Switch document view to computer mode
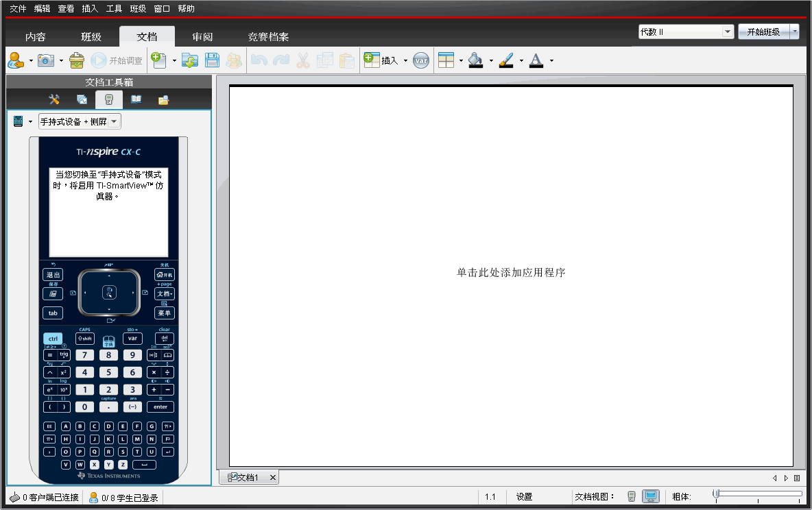This screenshot has height=510, width=812. [x=649, y=496]
